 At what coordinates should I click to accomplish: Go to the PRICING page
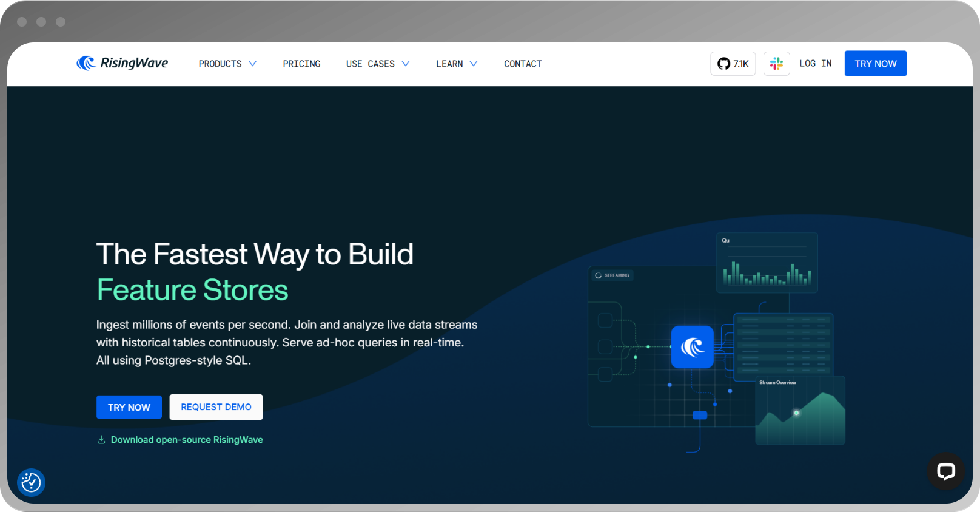pyautogui.click(x=301, y=64)
